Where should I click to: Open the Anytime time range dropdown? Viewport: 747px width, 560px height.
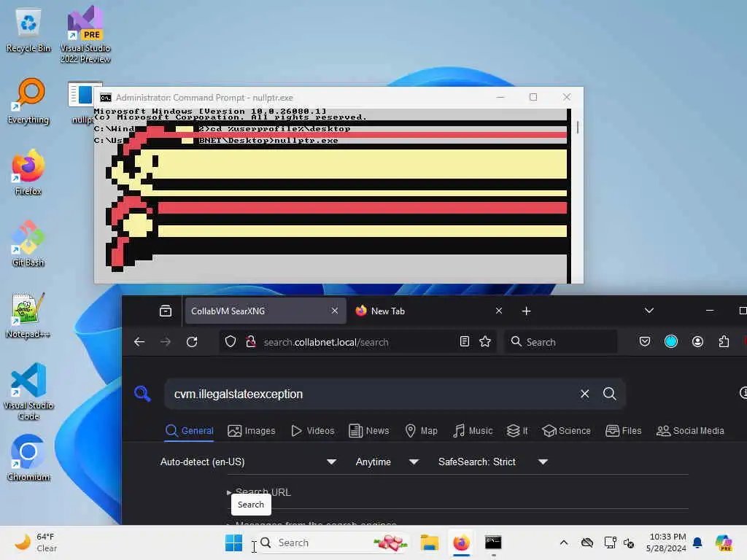tap(387, 462)
